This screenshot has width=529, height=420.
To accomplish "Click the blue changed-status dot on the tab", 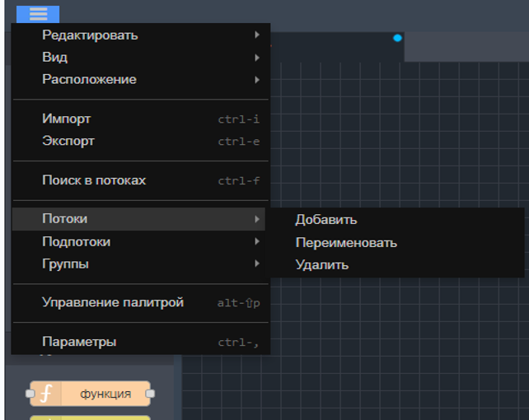I will pyautogui.click(x=397, y=38).
